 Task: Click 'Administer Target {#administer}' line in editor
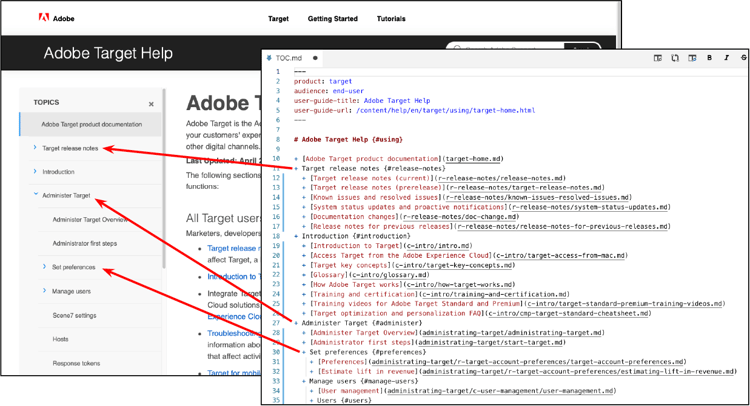point(362,323)
